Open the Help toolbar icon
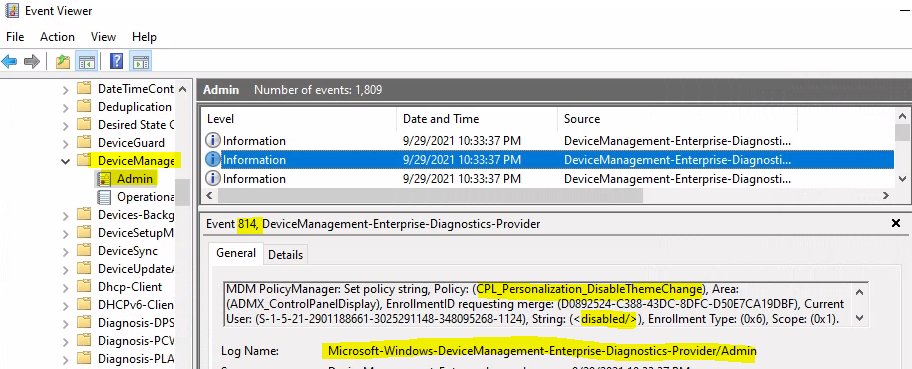The height and width of the screenshot is (369, 912). [116, 62]
